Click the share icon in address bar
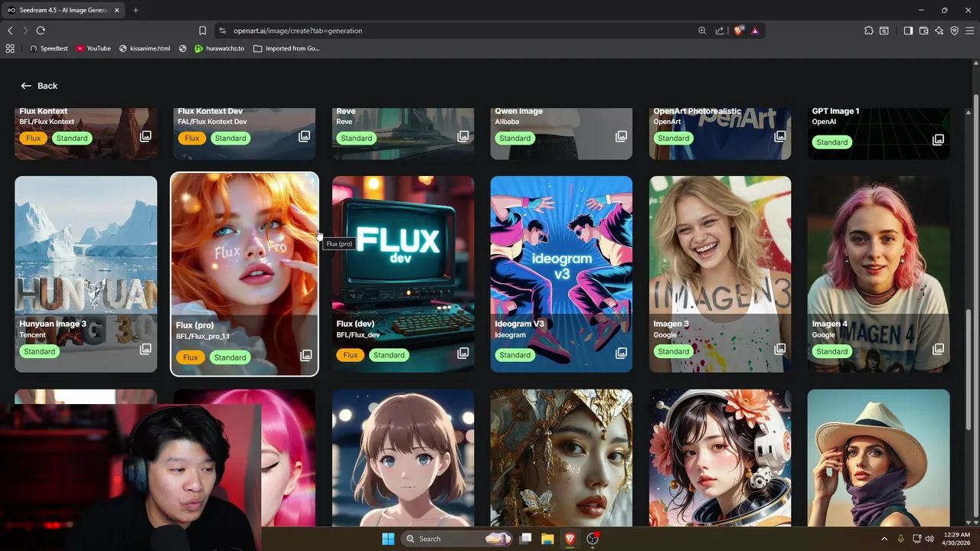The height and width of the screenshot is (551, 980). click(720, 31)
